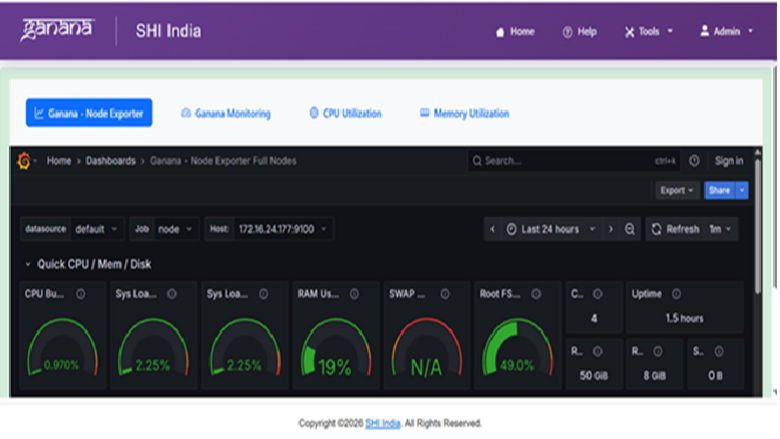Expand Share options arrow
Viewport: 780px width, 439px height.
742,190
